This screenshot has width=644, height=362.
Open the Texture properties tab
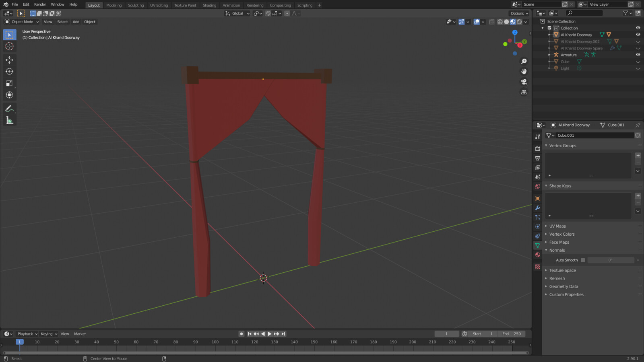(x=538, y=267)
